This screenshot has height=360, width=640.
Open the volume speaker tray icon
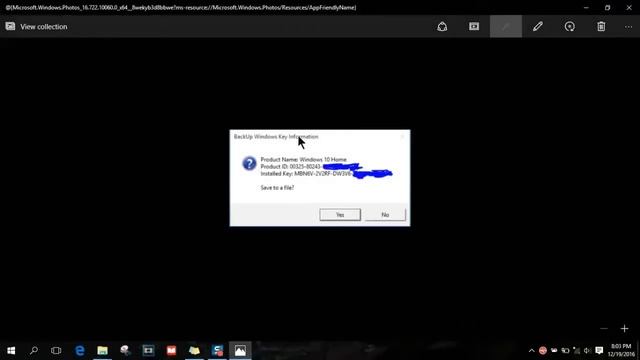[587, 351]
